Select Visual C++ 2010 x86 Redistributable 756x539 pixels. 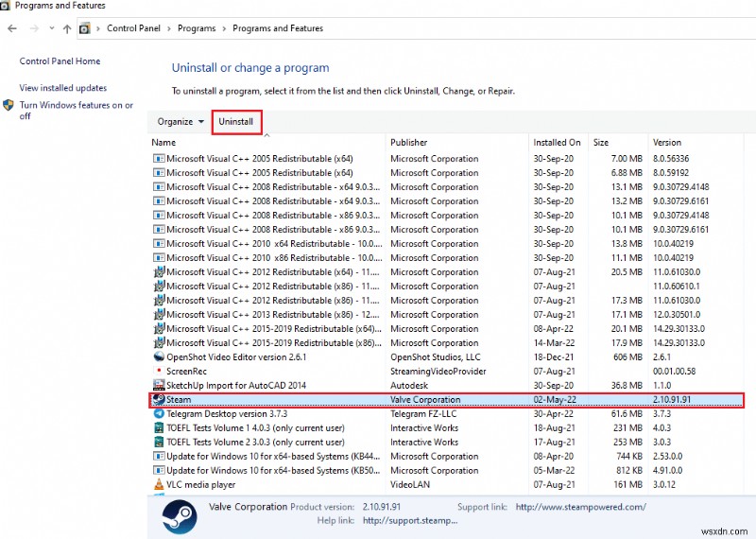274,258
